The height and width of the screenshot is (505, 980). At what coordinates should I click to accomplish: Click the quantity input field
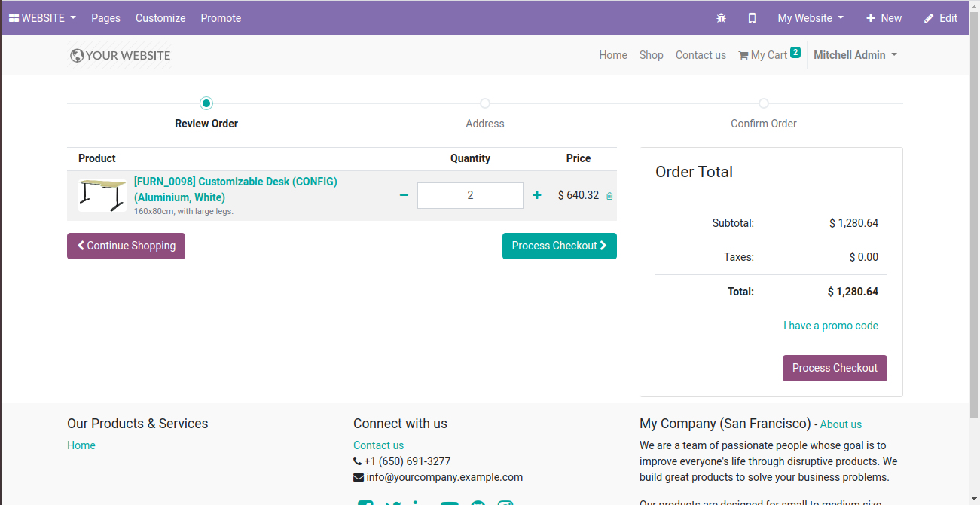pyautogui.click(x=470, y=195)
